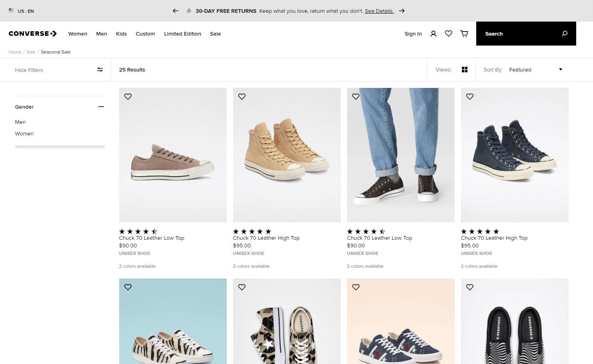Favorite the navy star sneaker on peach background

pyautogui.click(x=356, y=287)
